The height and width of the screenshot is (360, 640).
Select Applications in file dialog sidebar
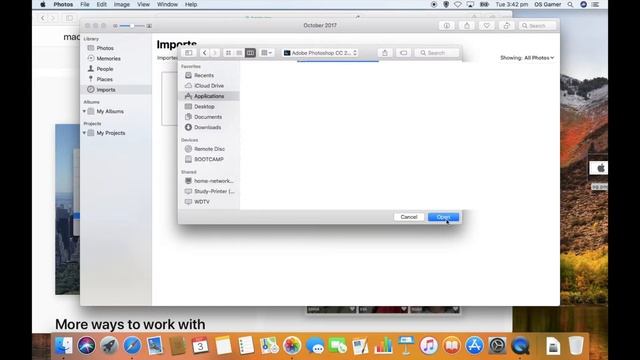pyautogui.click(x=209, y=96)
